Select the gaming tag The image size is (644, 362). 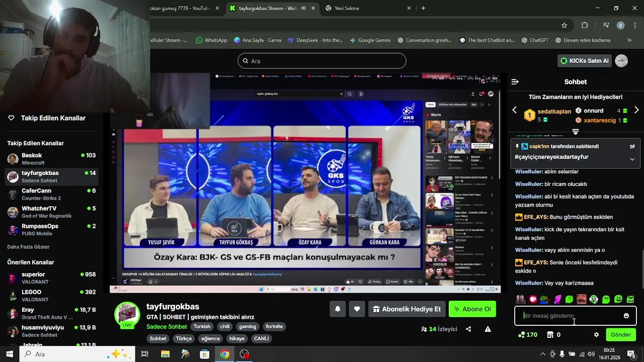coord(248,327)
